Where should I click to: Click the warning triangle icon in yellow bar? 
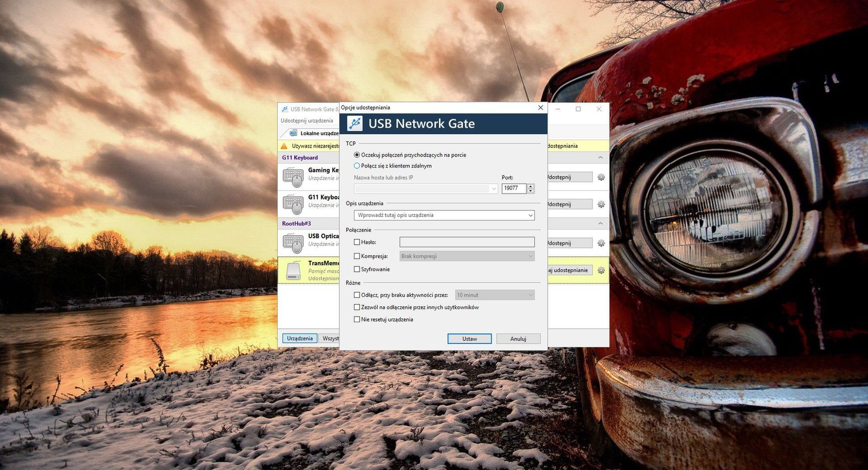tap(284, 146)
